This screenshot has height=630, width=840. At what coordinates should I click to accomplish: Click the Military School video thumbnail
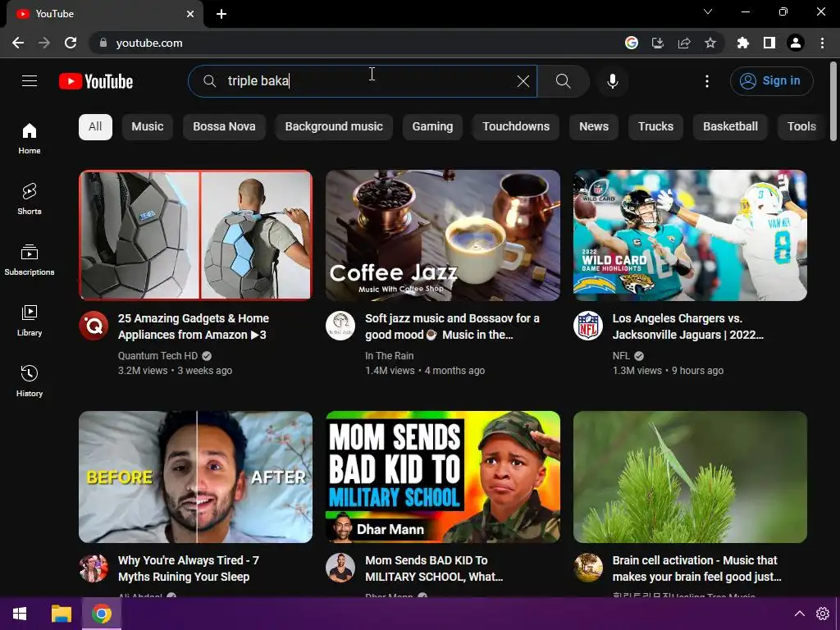pyautogui.click(x=443, y=477)
